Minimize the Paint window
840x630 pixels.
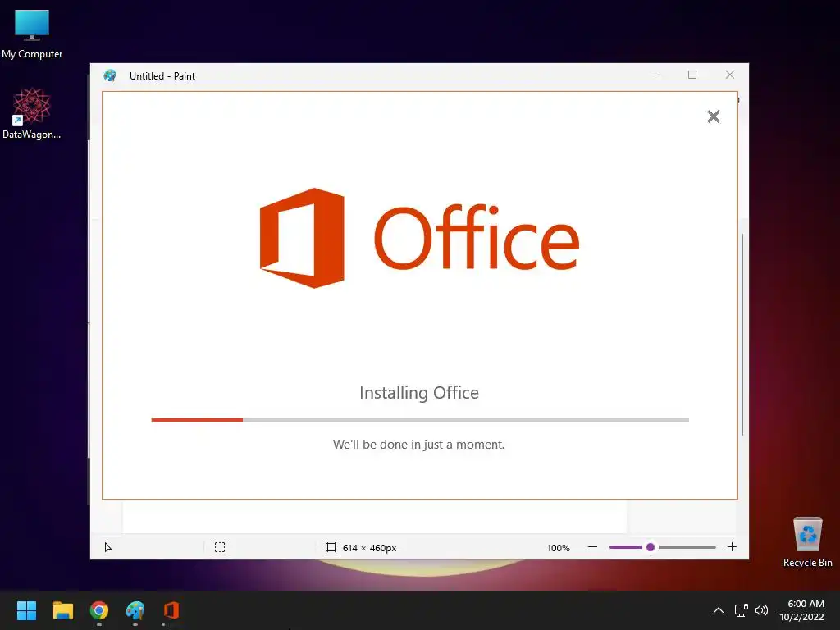click(655, 75)
